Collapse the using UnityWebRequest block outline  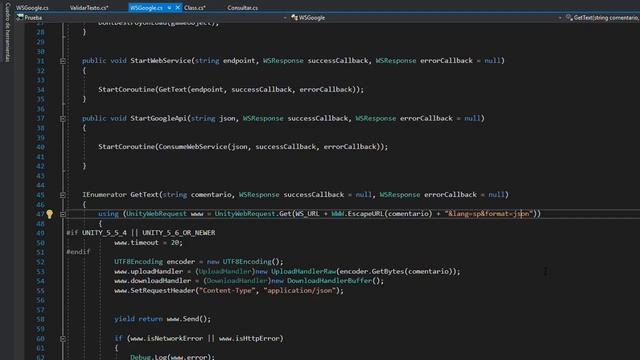62,214
